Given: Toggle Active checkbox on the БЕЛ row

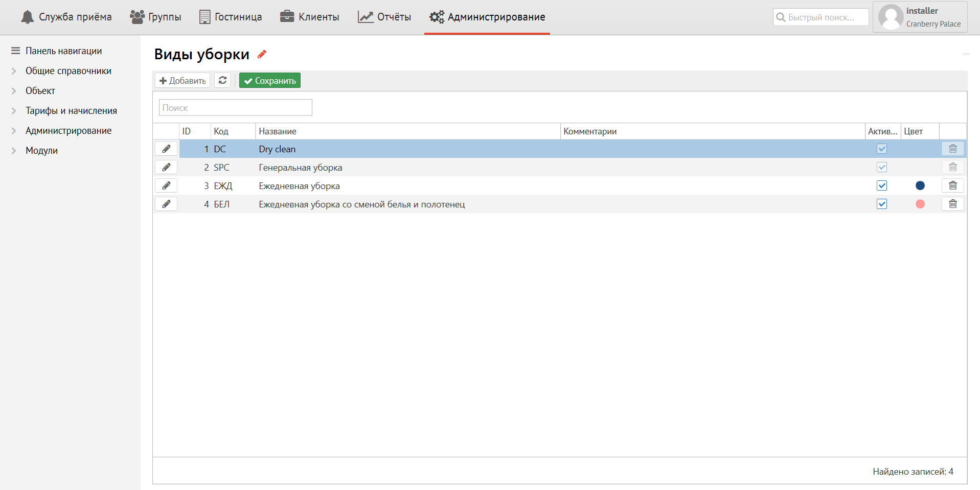Looking at the screenshot, I should [881, 204].
